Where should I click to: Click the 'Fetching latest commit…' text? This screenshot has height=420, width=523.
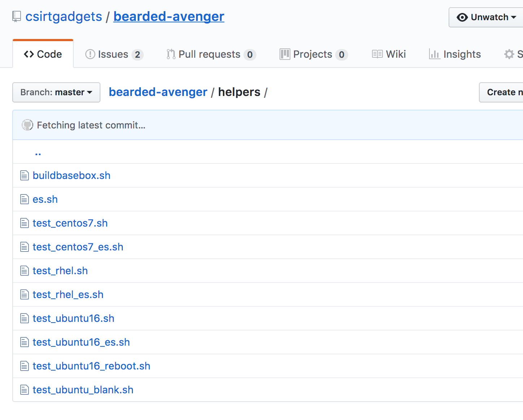pyautogui.click(x=91, y=125)
